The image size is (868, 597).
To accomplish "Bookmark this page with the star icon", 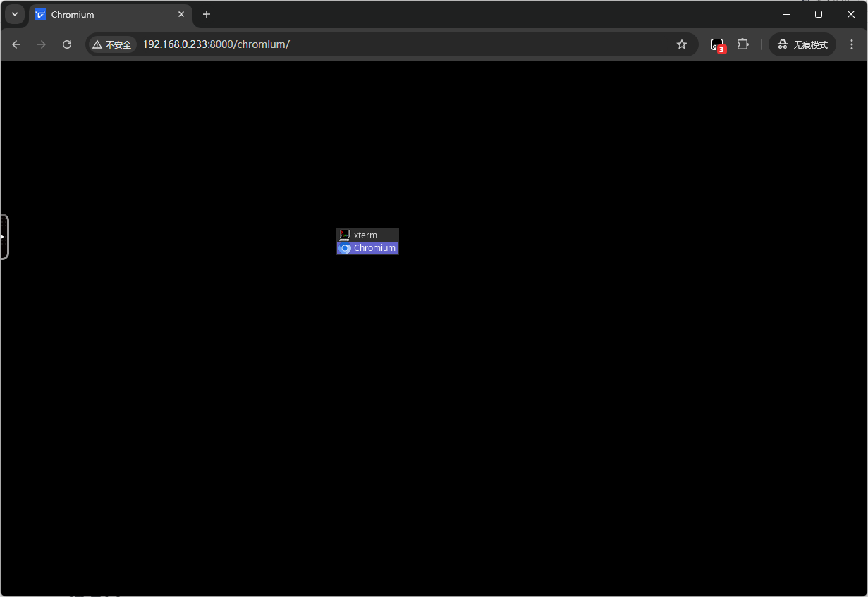I will (x=682, y=44).
